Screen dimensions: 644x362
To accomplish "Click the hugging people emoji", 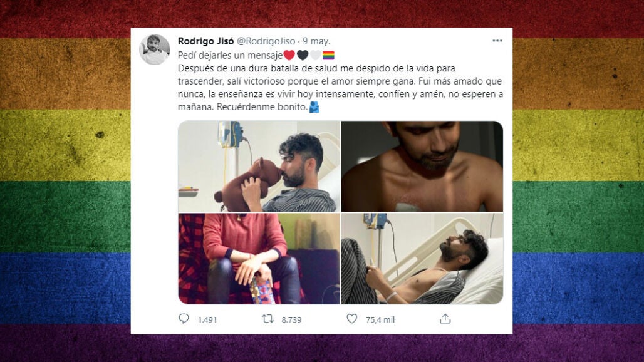I will click(314, 107).
